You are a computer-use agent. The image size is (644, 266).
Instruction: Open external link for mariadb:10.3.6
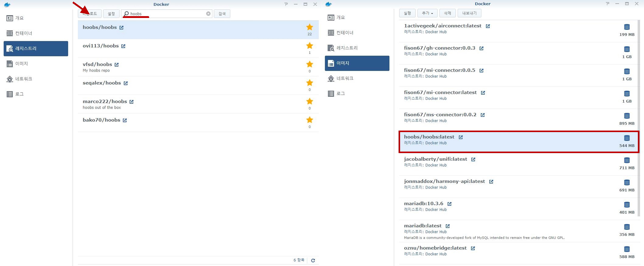click(x=449, y=204)
